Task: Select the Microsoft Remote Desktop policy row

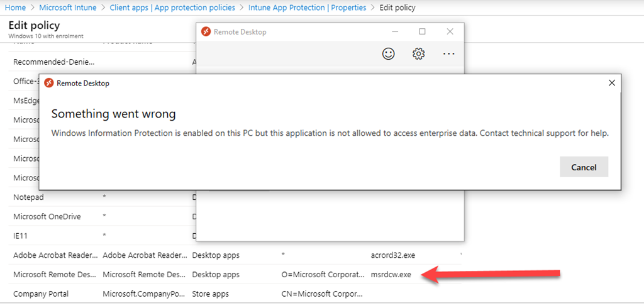Action: 55,275
